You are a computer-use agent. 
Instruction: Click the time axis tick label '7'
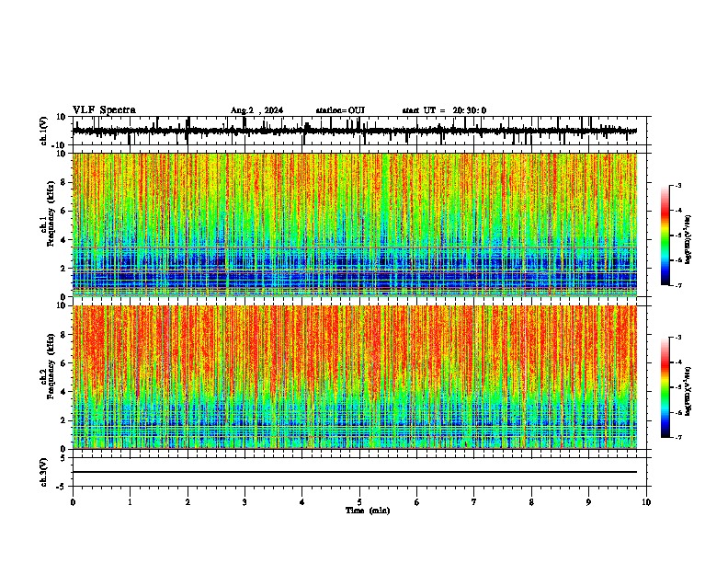point(474,502)
